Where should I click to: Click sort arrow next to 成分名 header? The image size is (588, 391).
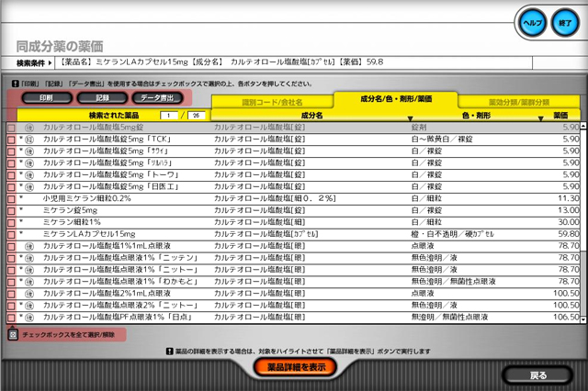(410, 118)
